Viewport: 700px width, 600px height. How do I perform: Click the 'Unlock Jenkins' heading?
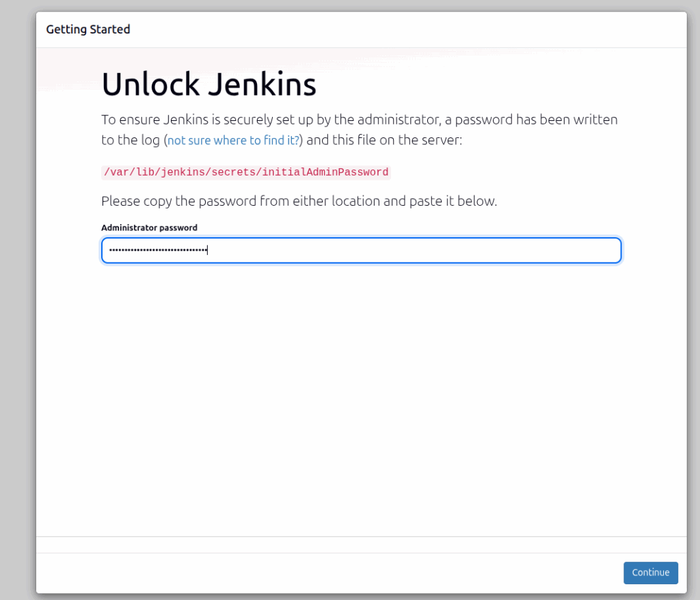[x=208, y=83]
